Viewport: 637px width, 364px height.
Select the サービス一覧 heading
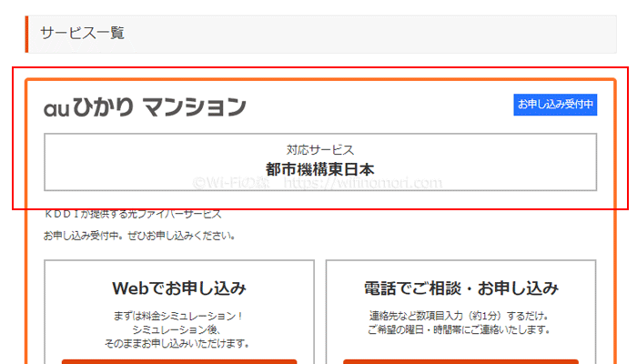[x=83, y=33]
